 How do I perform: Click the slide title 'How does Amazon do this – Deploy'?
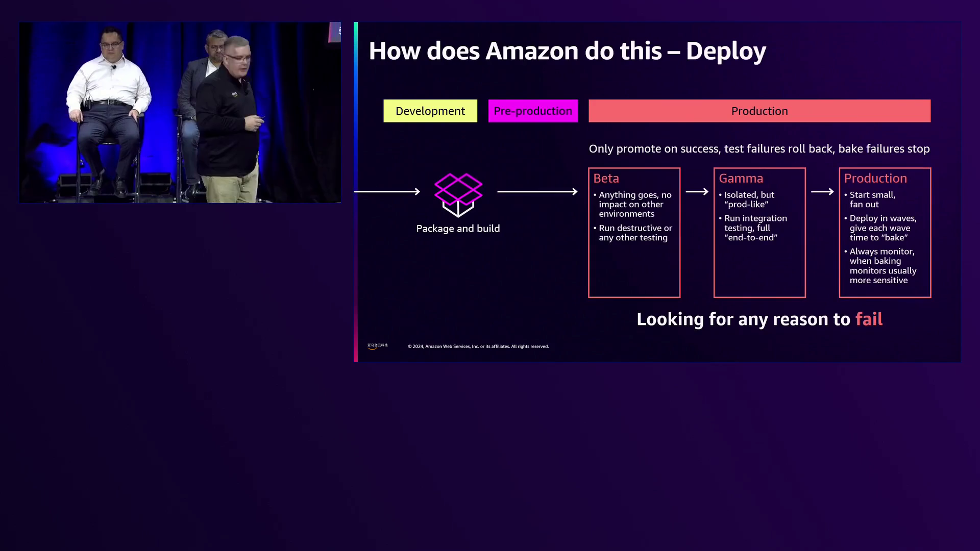click(567, 51)
